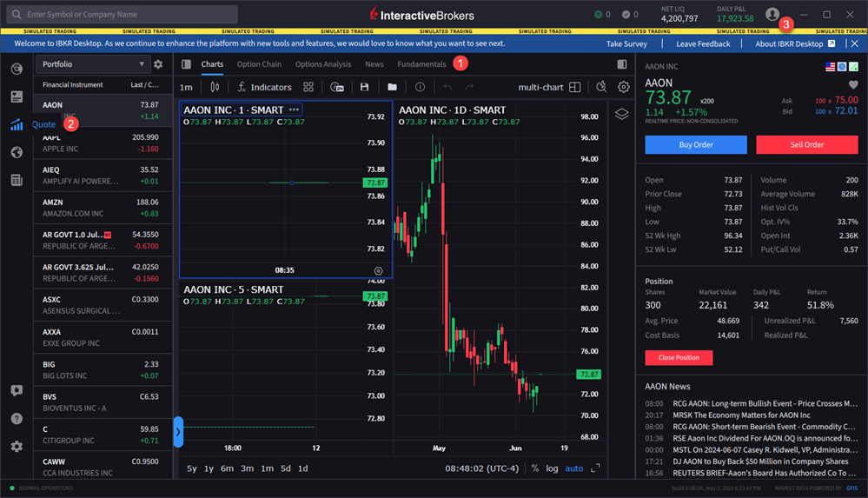This screenshot has width=868, height=498.
Task: Open the user account profile icon
Action: tap(772, 15)
